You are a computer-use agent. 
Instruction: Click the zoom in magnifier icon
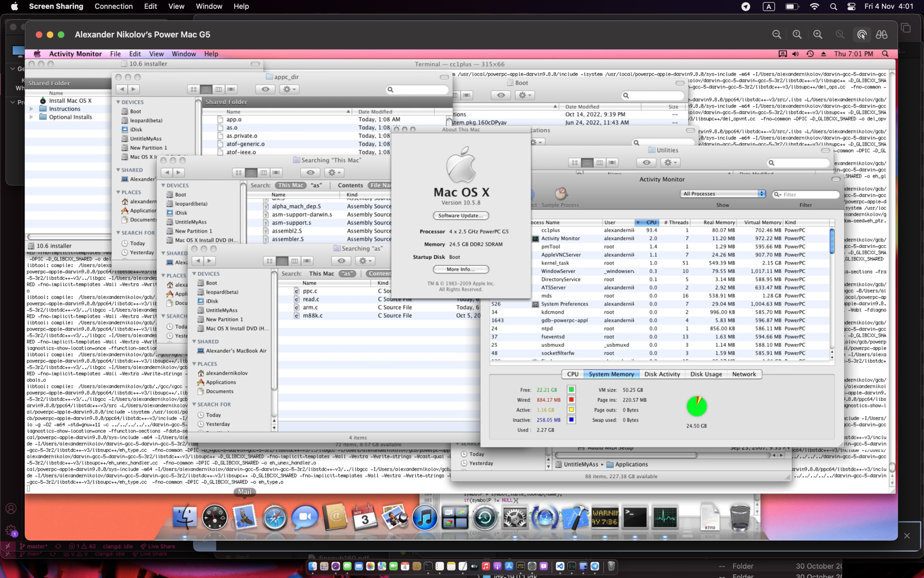(x=818, y=35)
